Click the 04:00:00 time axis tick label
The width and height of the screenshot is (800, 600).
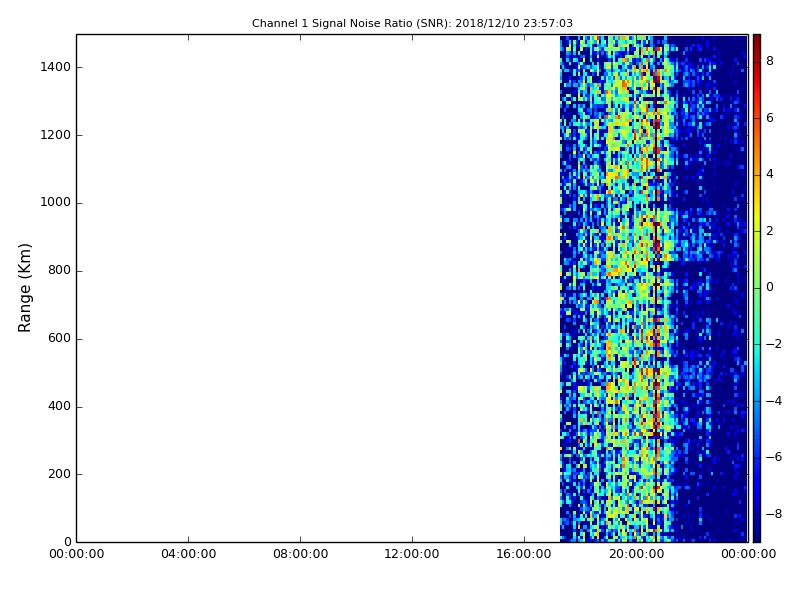188,555
